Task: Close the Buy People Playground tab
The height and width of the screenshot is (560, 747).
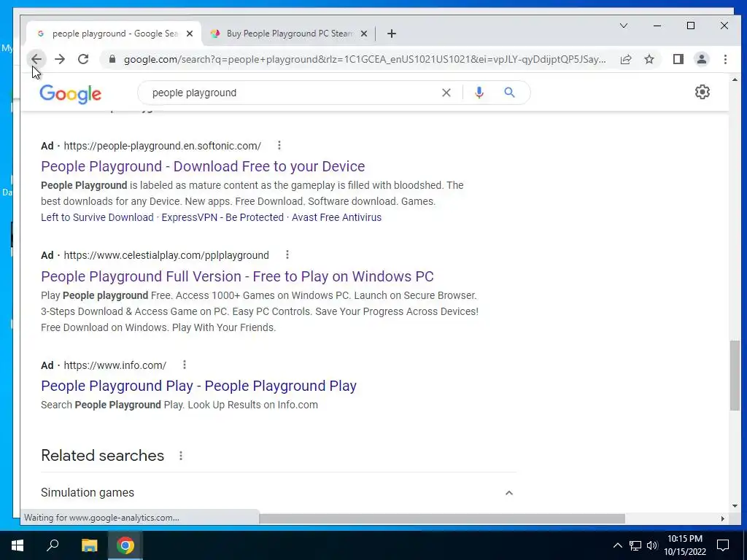Action: click(364, 34)
